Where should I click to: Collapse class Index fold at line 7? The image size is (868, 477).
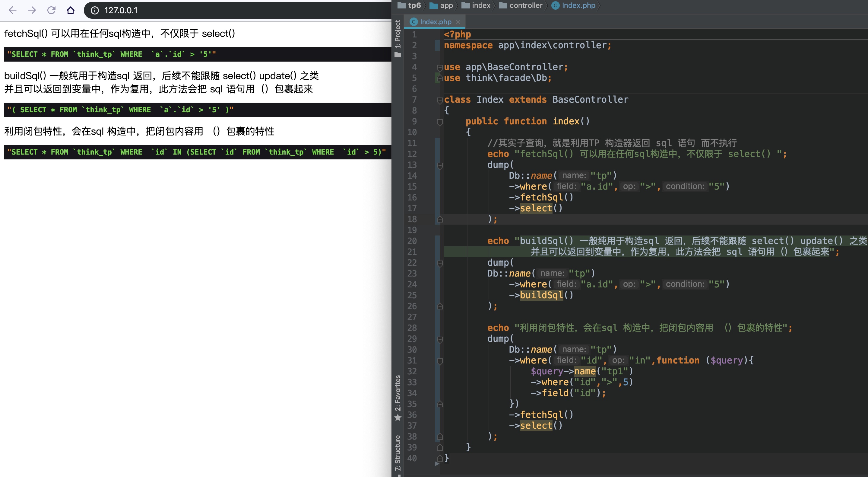pyautogui.click(x=440, y=100)
